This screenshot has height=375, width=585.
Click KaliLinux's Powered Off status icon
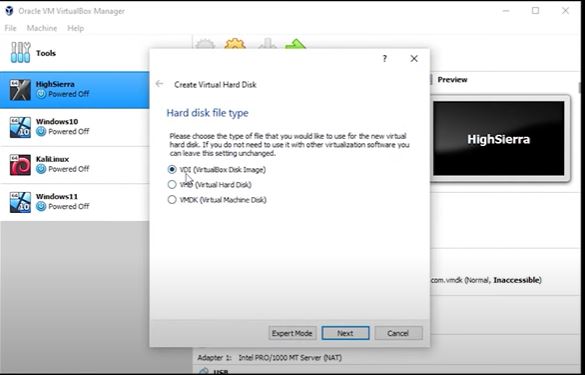(x=41, y=169)
